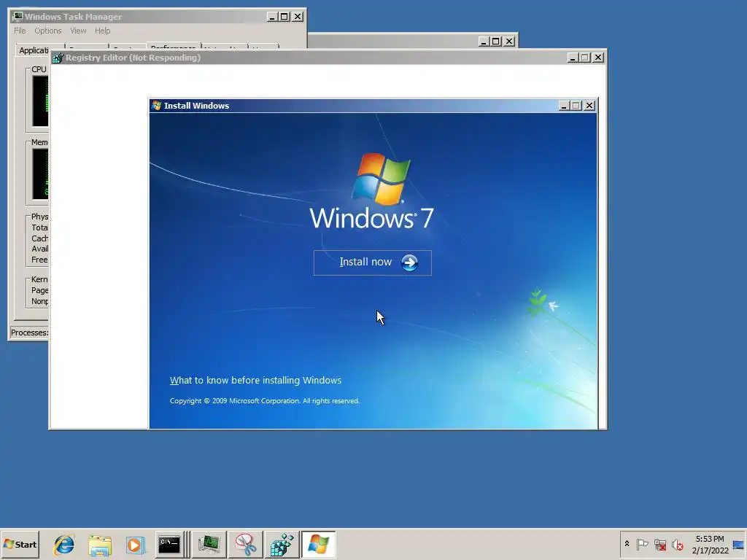Close the Install Windows window

589,105
